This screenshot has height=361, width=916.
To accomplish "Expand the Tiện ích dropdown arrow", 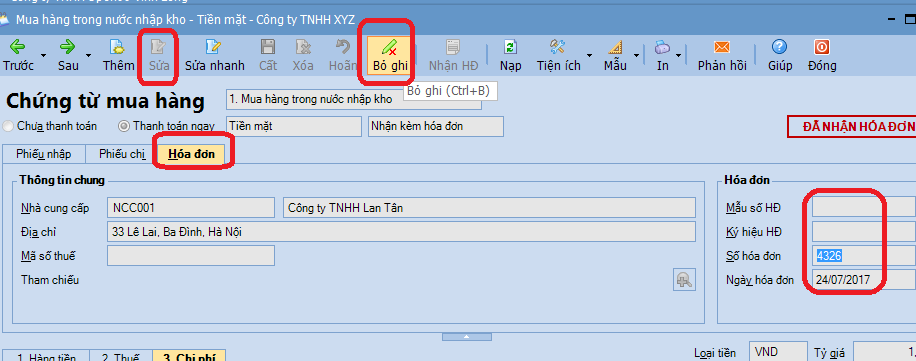I will coord(589,55).
